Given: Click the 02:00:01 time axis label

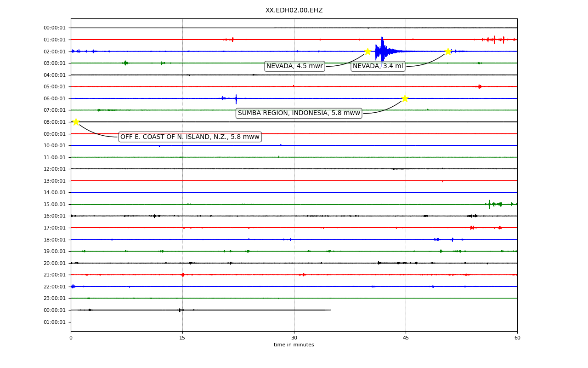Looking at the screenshot, I should pos(55,52).
